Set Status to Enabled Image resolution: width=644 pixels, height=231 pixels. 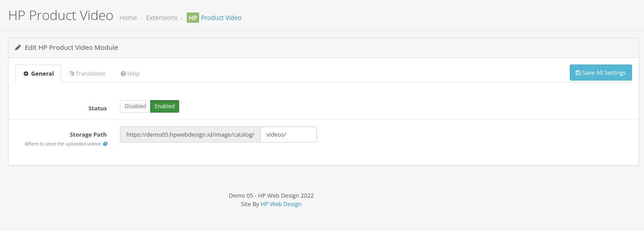(x=164, y=106)
